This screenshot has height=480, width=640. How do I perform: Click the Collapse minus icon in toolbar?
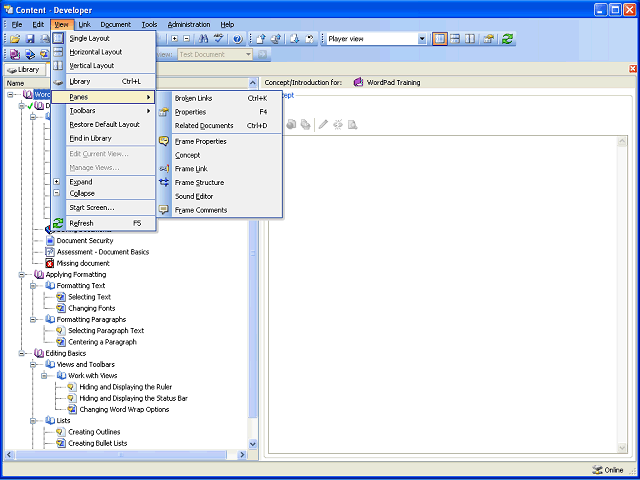187,39
